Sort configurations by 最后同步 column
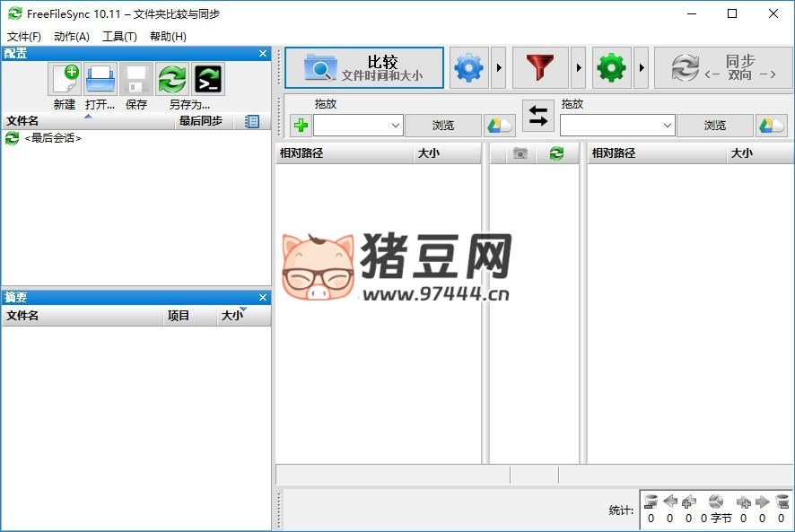Image resolution: width=795 pixels, height=532 pixels. click(205, 121)
